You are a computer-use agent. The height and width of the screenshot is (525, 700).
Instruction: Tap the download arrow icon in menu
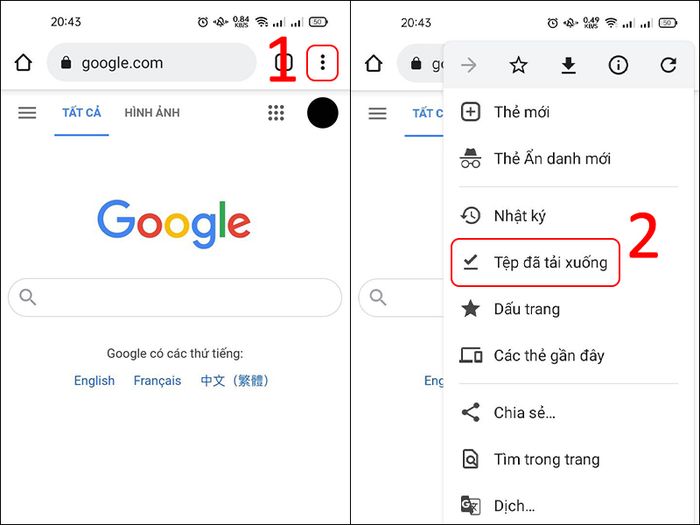[568, 65]
